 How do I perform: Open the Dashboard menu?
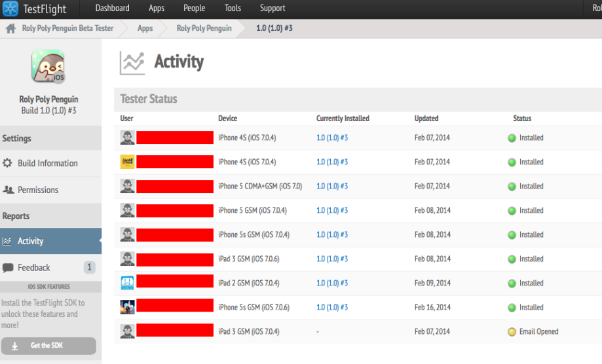(x=112, y=9)
